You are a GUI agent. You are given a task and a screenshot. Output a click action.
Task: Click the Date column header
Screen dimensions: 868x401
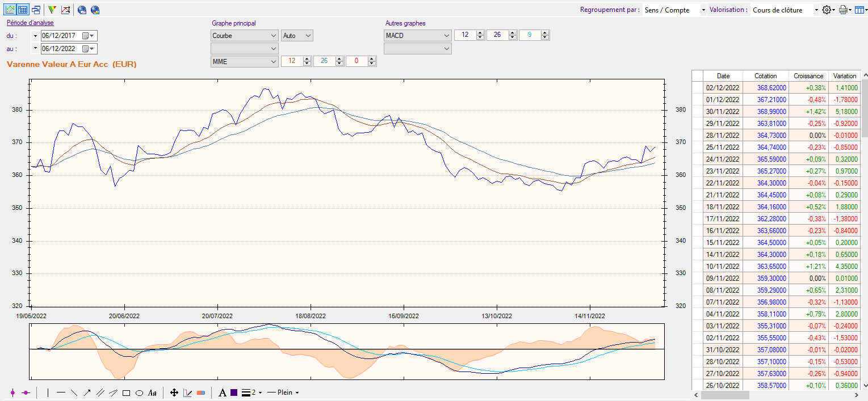click(723, 76)
